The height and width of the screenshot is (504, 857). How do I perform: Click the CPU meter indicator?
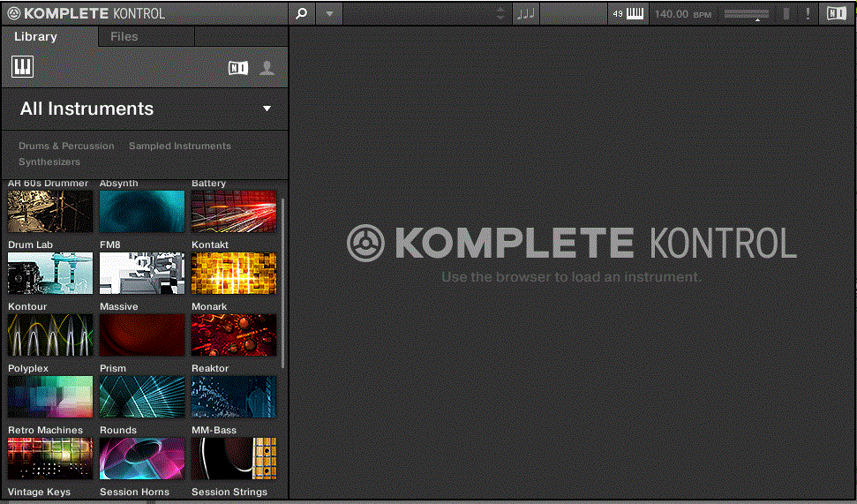pyautogui.click(x=786, y=13)
